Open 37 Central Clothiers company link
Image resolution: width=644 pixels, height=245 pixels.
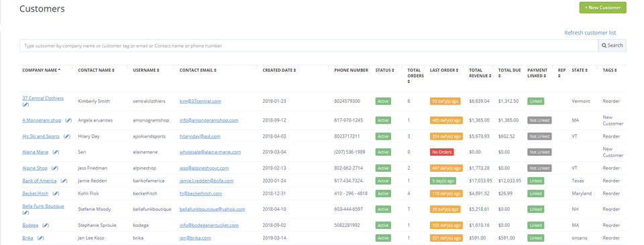[43, 98]
